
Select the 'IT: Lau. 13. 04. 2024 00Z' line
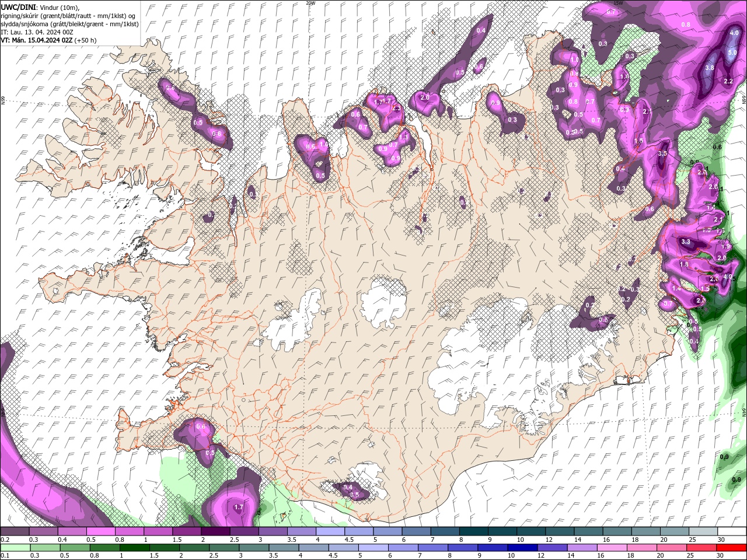(37, 32)
